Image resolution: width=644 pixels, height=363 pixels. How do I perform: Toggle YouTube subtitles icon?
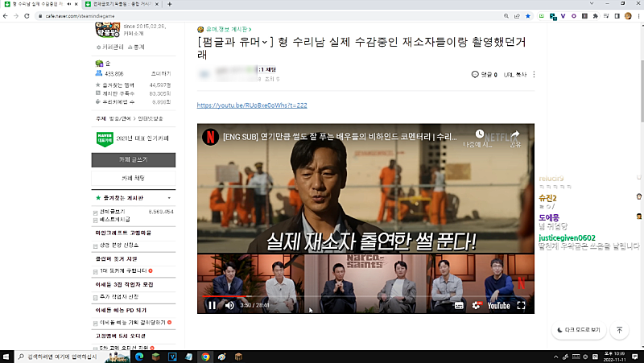pyautogui.click(x=459, y=306)
